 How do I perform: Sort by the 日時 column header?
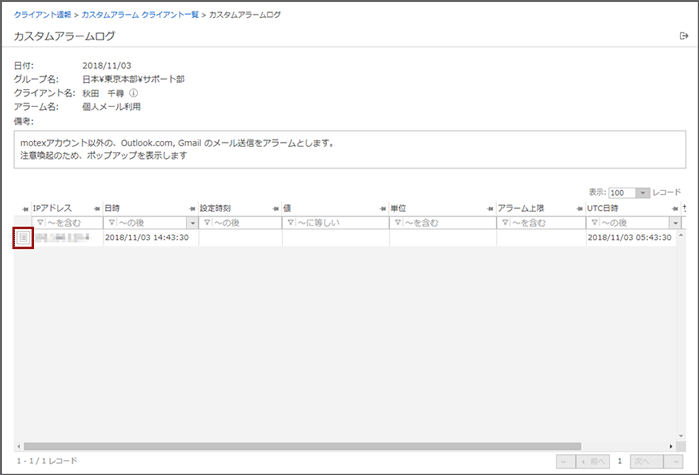117,207
